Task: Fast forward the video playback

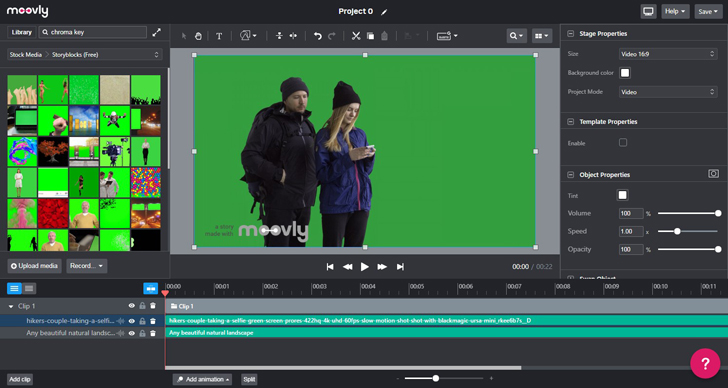Action: 382,266
